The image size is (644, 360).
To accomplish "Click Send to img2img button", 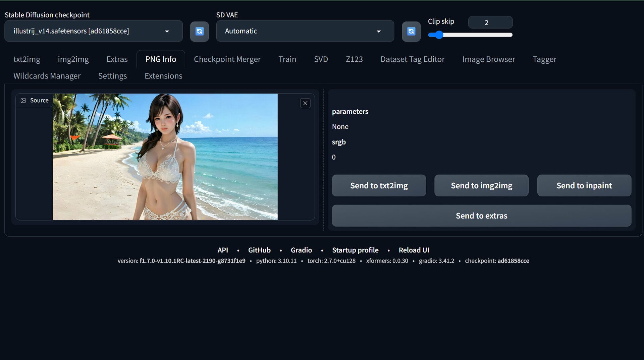I will (x=481, y=185).
